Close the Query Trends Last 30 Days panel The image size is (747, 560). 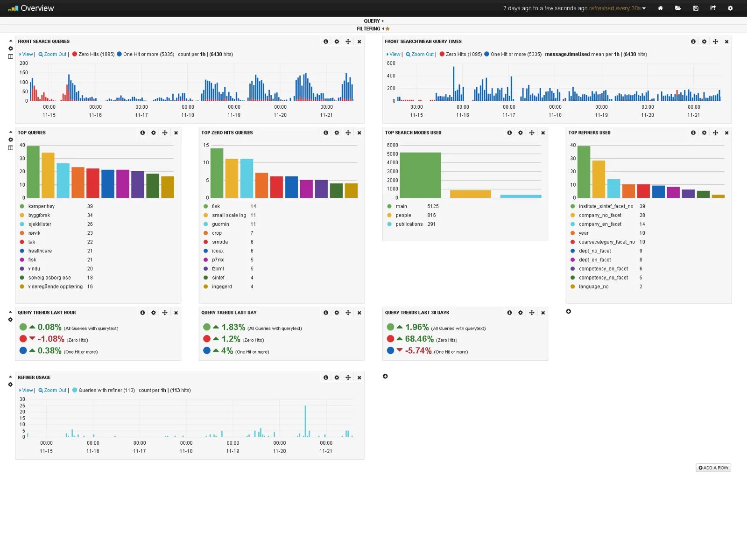click(543, 313)
